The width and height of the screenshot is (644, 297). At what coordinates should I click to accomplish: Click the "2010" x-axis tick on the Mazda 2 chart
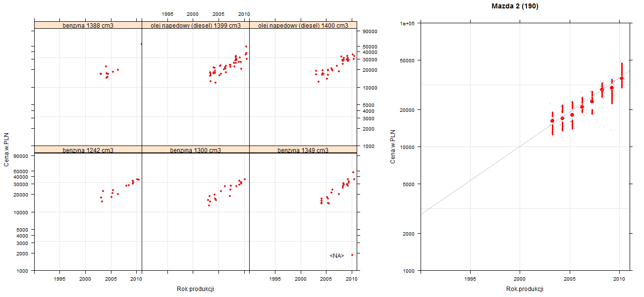619,279
